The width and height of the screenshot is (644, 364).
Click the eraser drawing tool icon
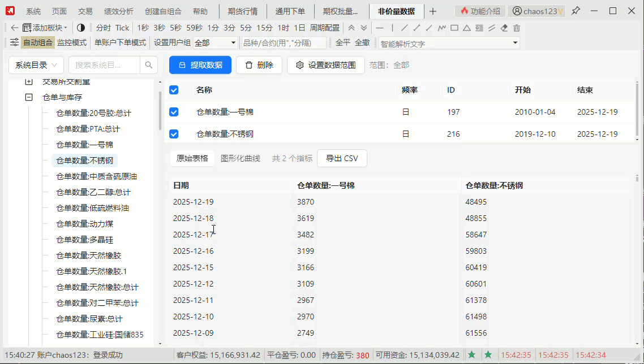[504, 28]
